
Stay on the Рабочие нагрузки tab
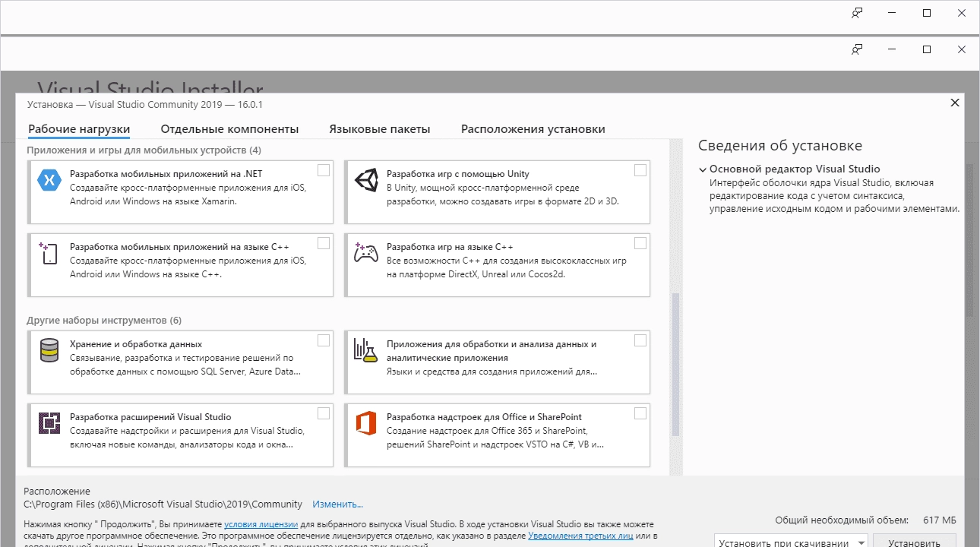coord(79,129)
